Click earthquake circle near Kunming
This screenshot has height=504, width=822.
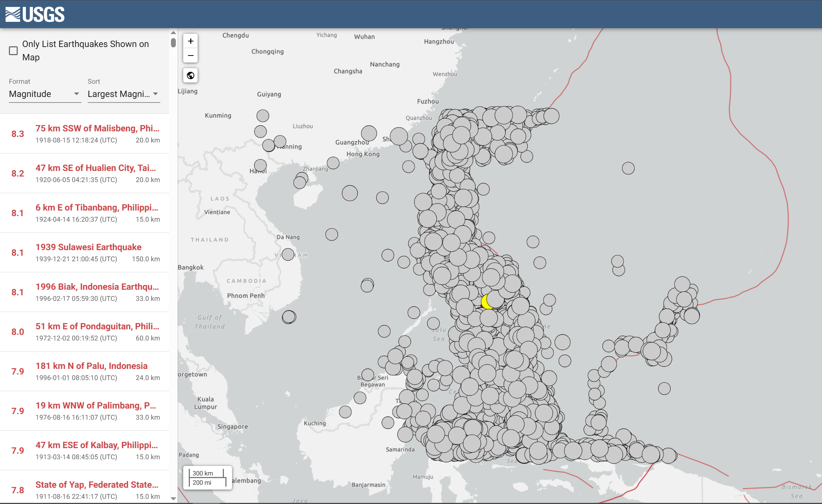(263, 116)
